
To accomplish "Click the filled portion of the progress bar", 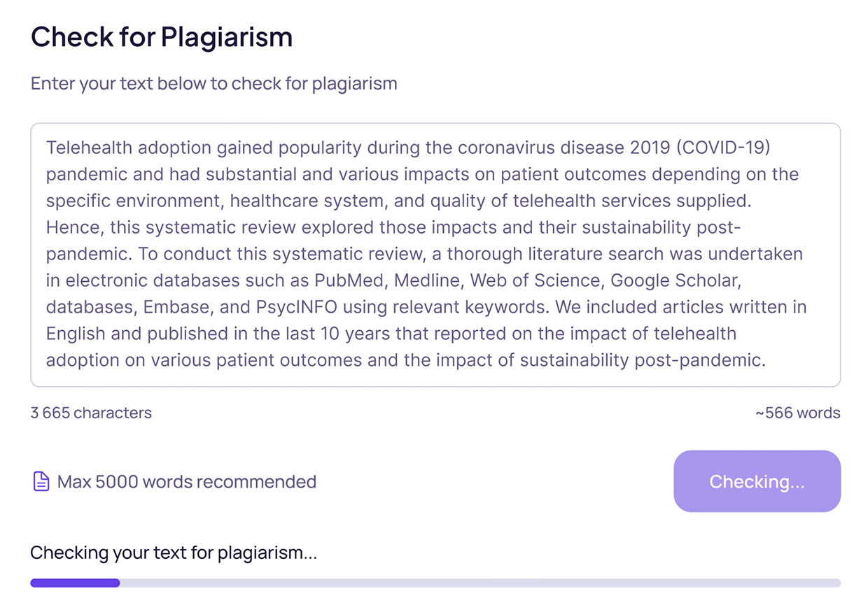I will point(75,583).
